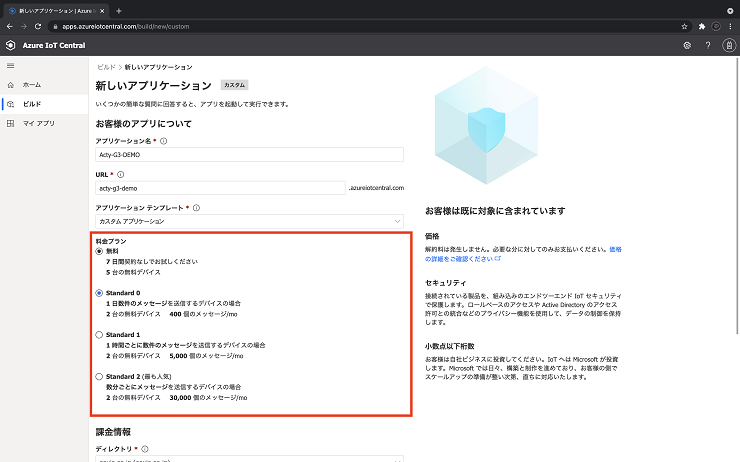Click the カスタム badge next to the title
The width and height of the screenshot is (740, 462).
[x=235, y=85]
